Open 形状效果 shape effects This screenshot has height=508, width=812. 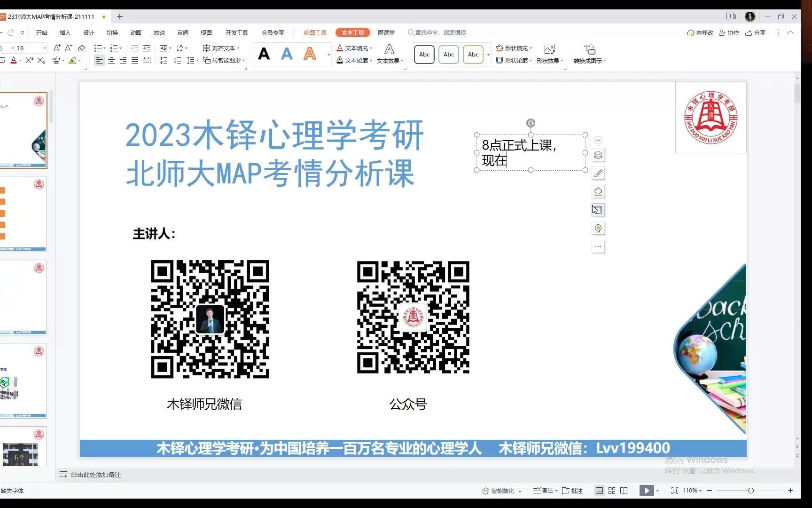click(549, 54)
